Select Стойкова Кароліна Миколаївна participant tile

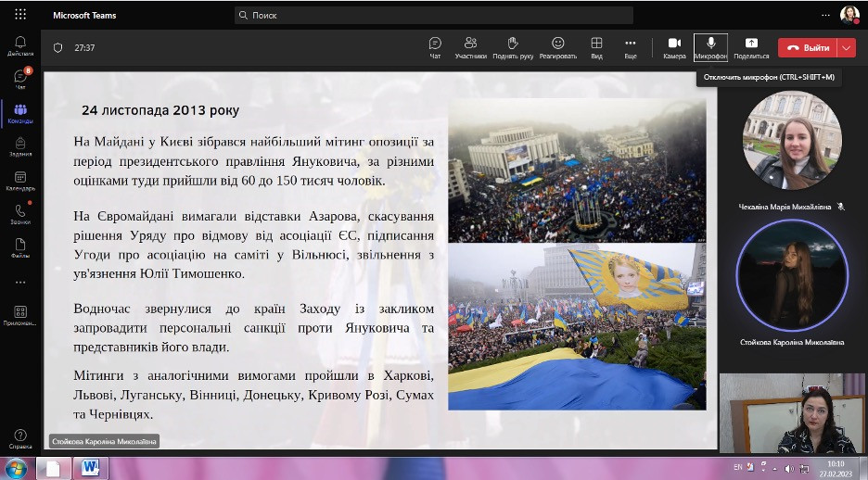click(x=792, y=275)
